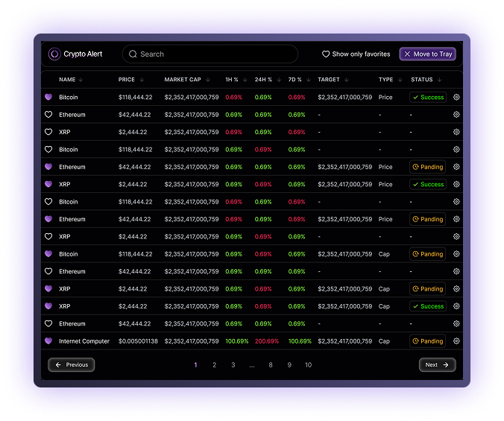Toggle Show only favorites

356,54
